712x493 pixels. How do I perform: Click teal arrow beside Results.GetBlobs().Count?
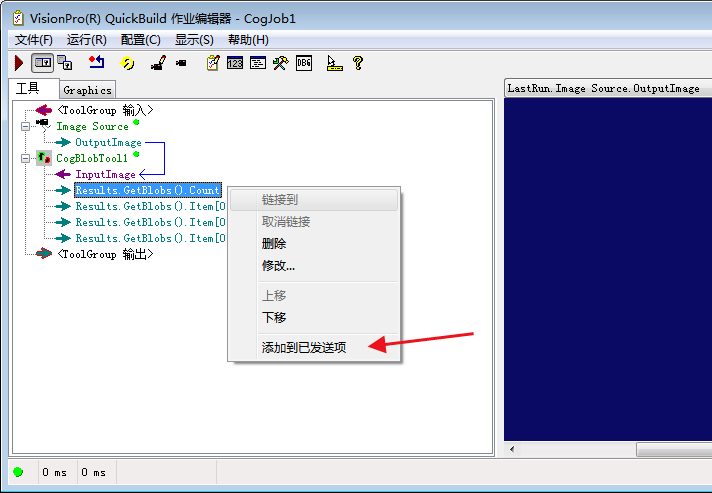click(63, 190)
